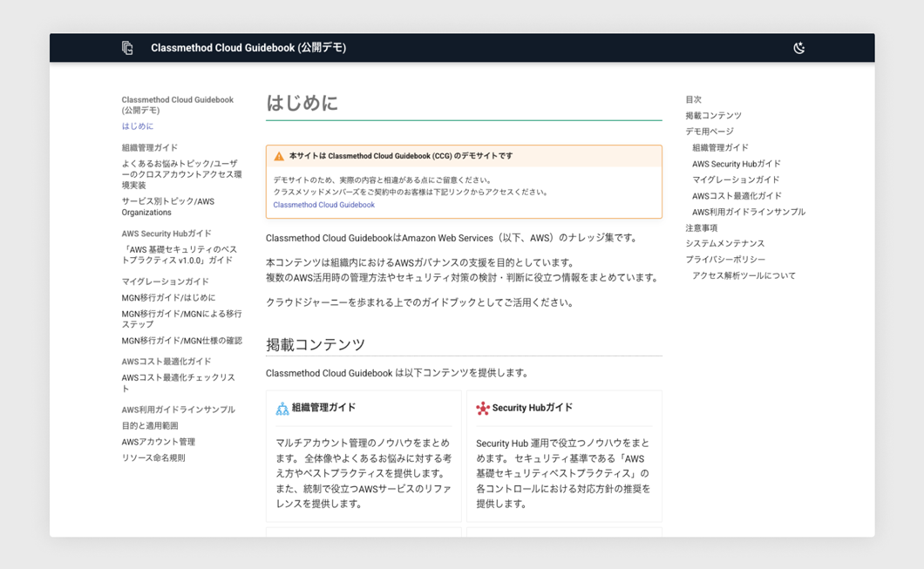Jump to アクセス解析ツールについて in contents

[x=744, y=276]
